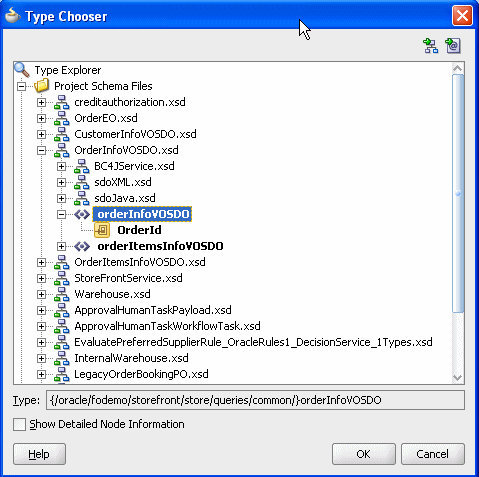Click the vertical scrollbar thumb
The height and width of the screenshot is (477, 479).
coord(458,193)
